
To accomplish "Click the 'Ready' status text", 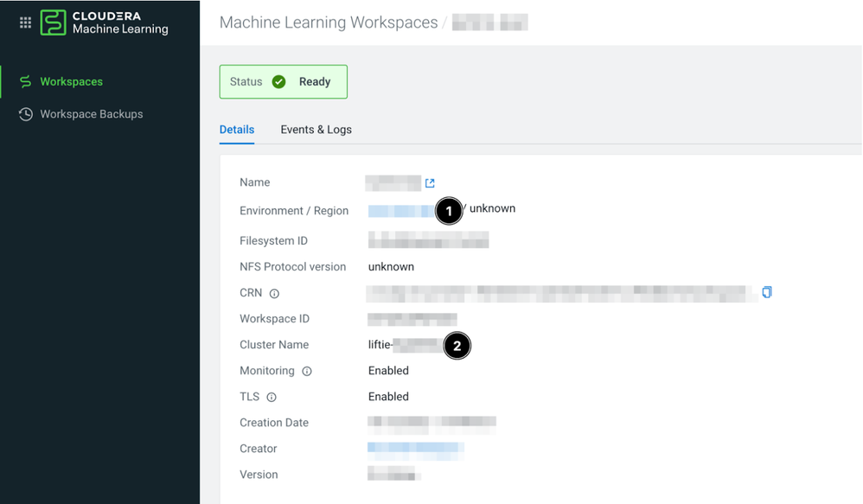I will (x=315, y=81).
